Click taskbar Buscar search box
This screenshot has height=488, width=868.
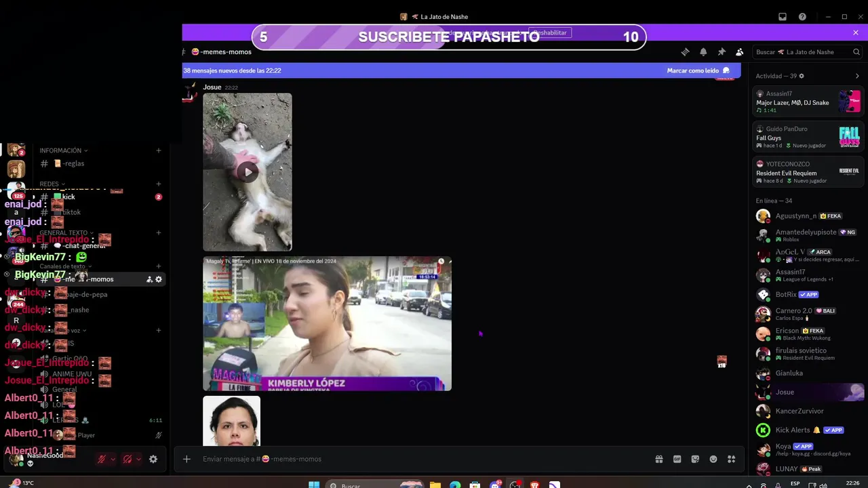[x=374, y=485]
